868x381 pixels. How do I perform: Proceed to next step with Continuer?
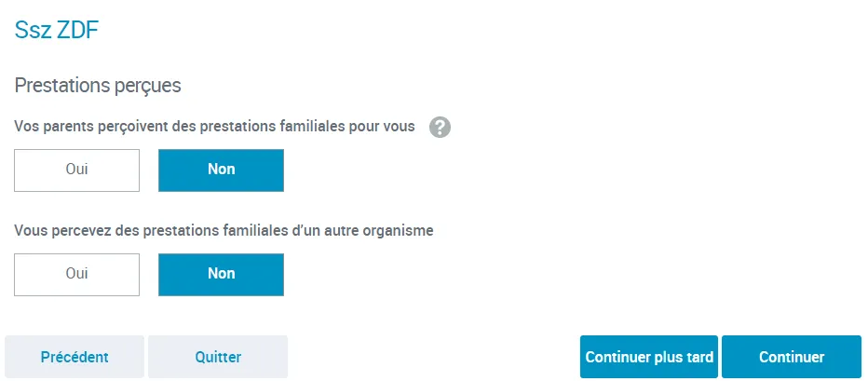[x=792, y=357]
